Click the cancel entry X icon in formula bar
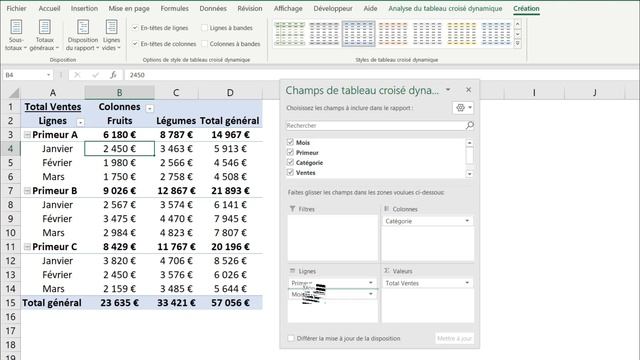Image resolution: width=640 pixels, height=360 pixels. tap(77, 75)
